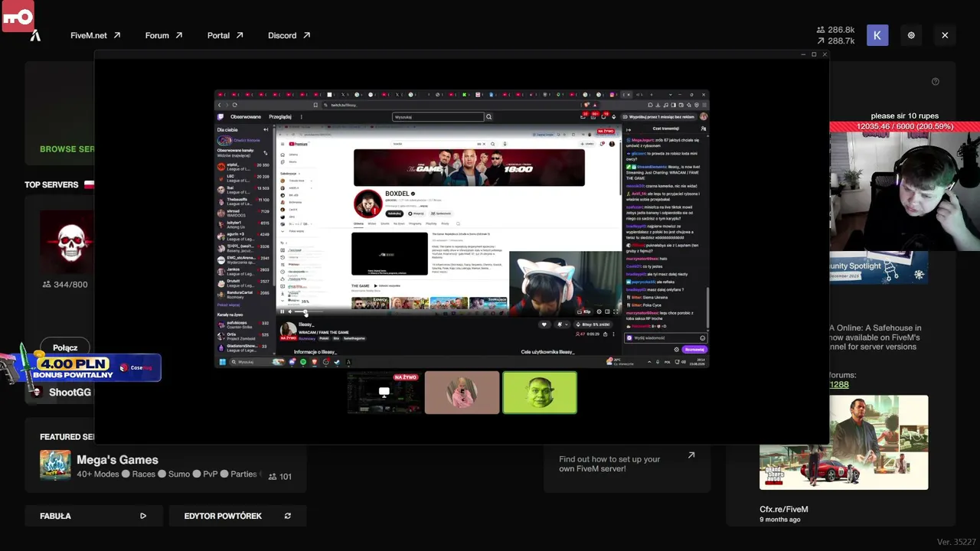Click the Klip button on the player
Viewport: 980px width, 551px height.
(586, 311)
